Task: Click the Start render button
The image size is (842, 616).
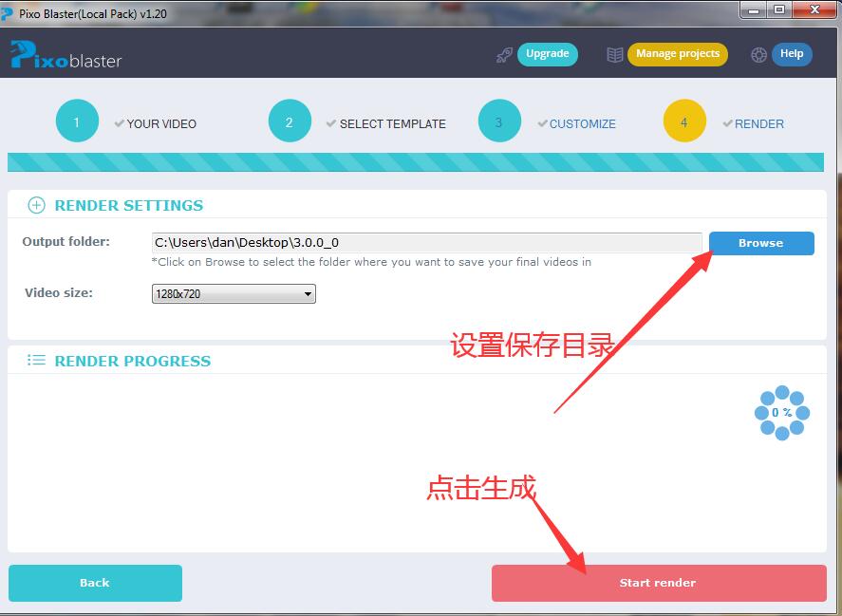Action: tap(658, 583)
